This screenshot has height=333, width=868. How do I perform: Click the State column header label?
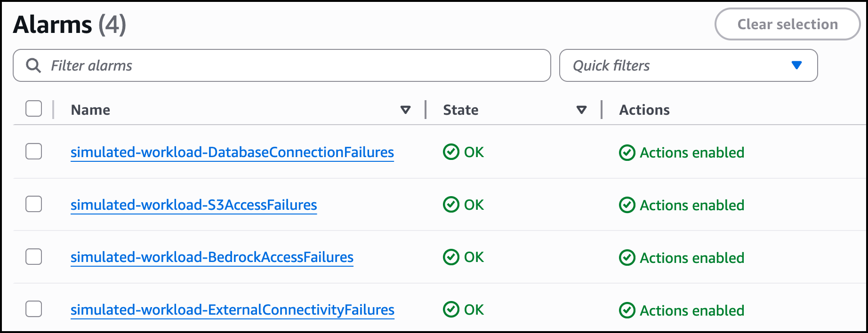(460, 110)
